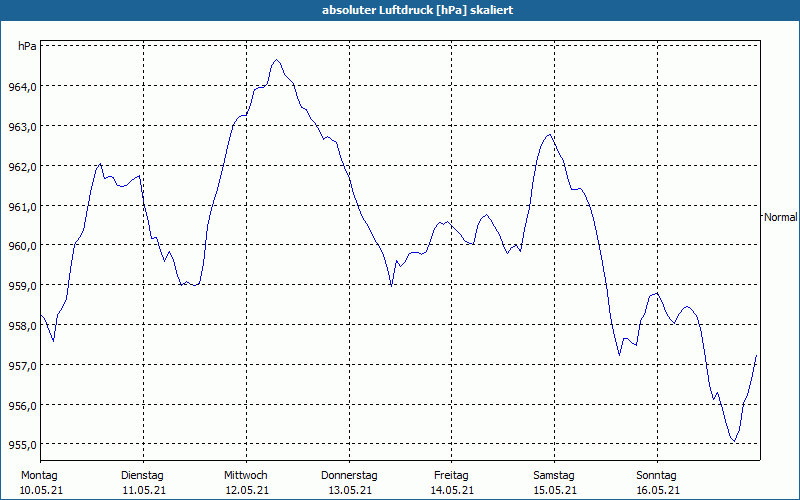
Task: Select the 955,0 axis value
Action: pyautogui.click(x=22, y=445)
